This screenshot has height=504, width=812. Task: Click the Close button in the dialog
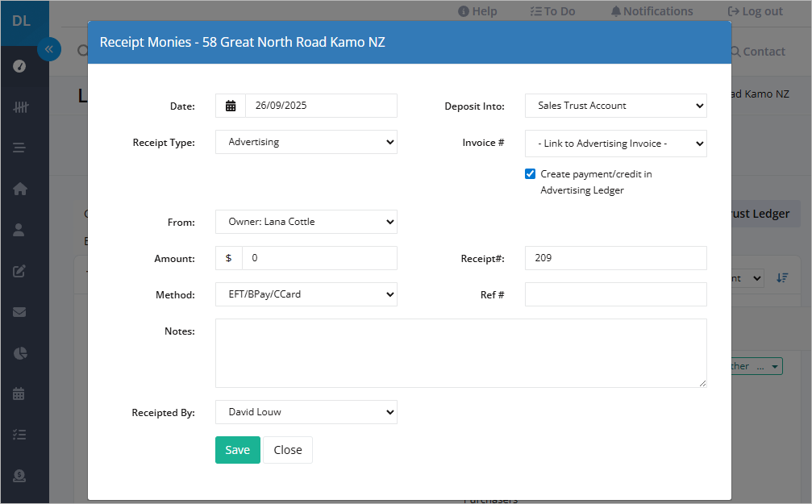288,450
